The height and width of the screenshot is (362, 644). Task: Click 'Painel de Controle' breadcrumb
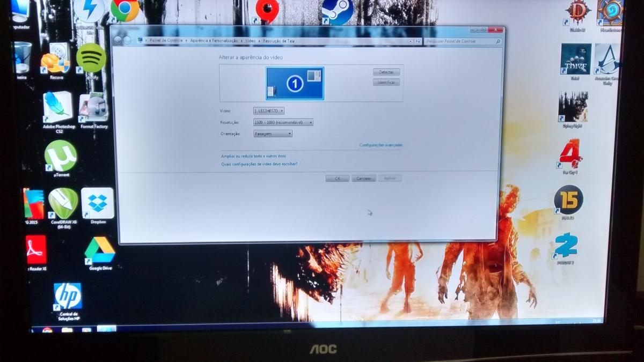166,41
